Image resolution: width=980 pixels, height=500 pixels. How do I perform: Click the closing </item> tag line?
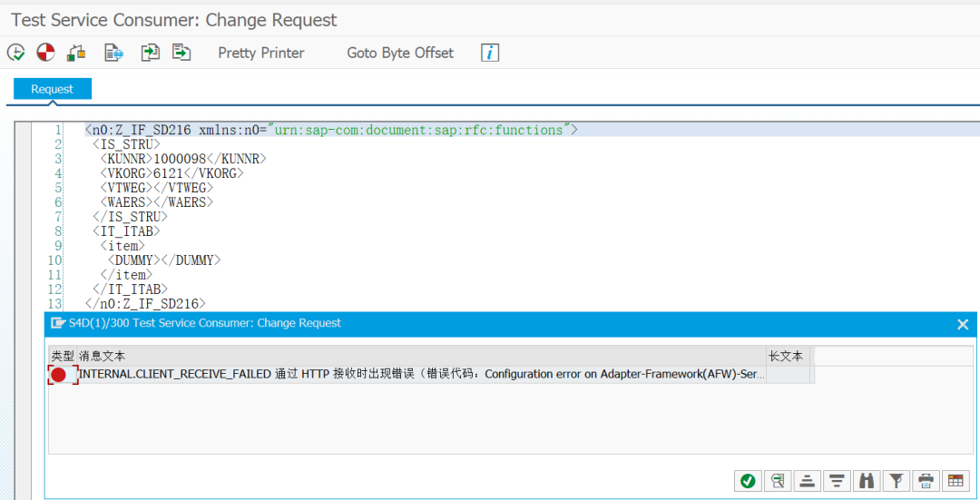point(126,274)
